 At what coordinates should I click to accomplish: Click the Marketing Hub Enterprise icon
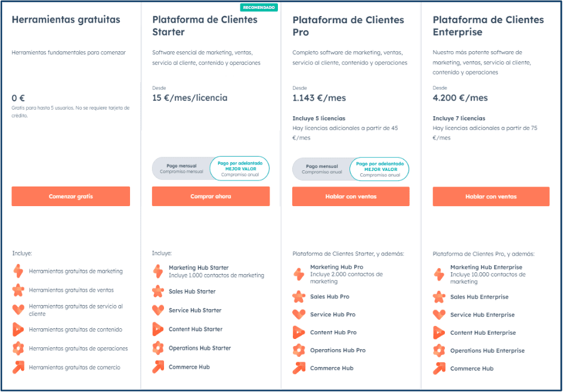click(x=439, y=275)
